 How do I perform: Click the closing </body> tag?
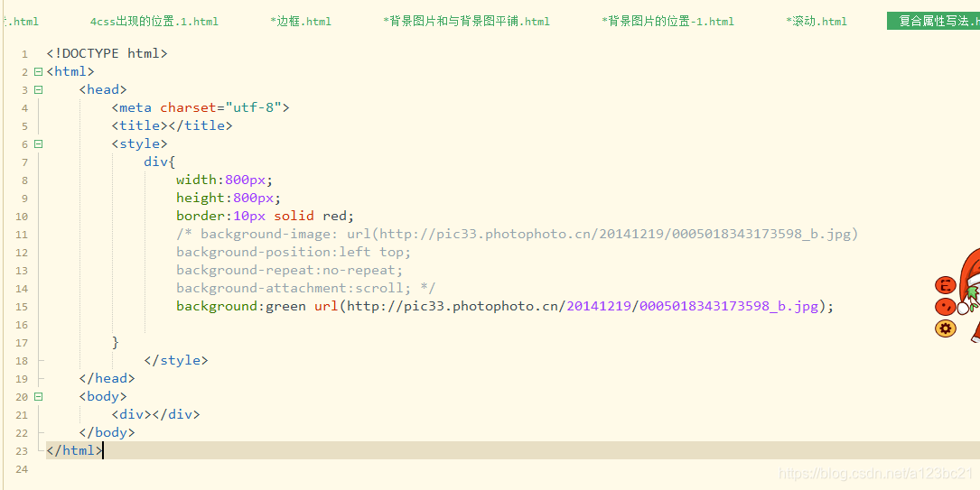(x=107, y=432)
